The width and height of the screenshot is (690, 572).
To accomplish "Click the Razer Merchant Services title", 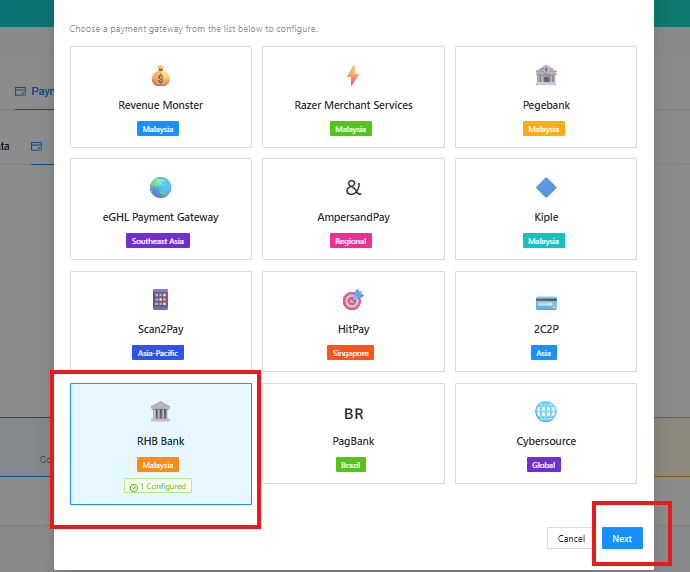I will click(x=353, y=105).
